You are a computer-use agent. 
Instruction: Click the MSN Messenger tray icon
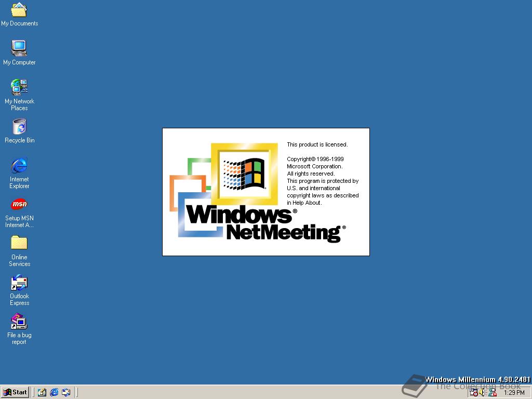click(493, 393)
